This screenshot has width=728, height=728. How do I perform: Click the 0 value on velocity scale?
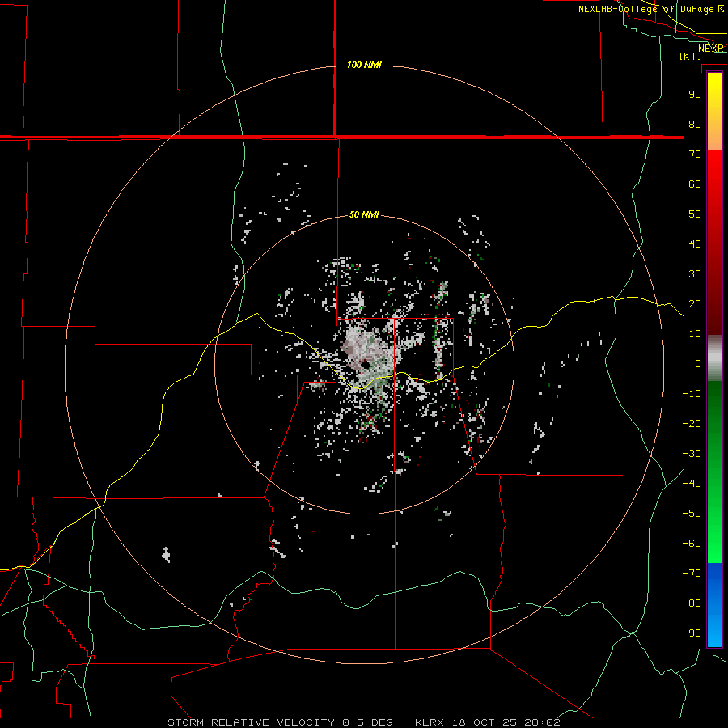click(698, 363)
